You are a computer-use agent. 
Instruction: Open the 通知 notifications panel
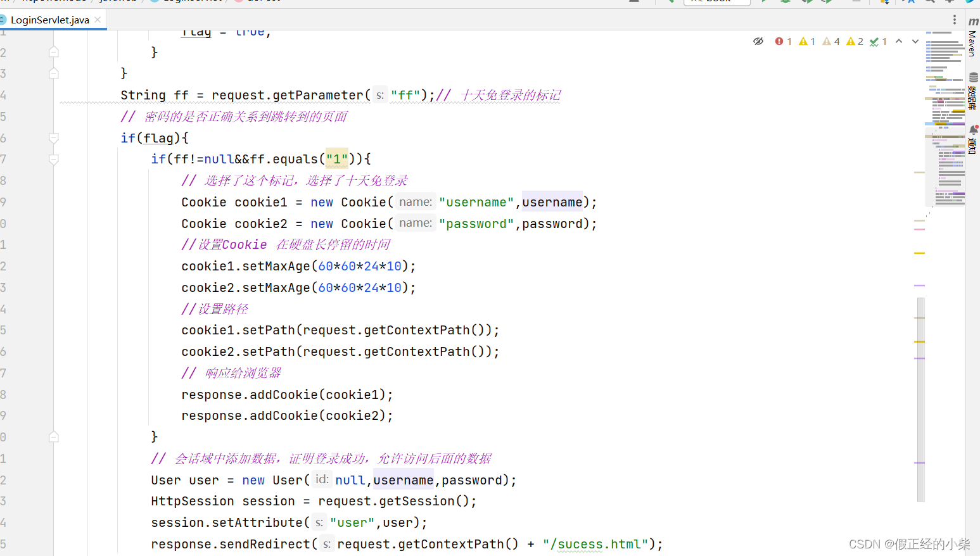(973, 139)
